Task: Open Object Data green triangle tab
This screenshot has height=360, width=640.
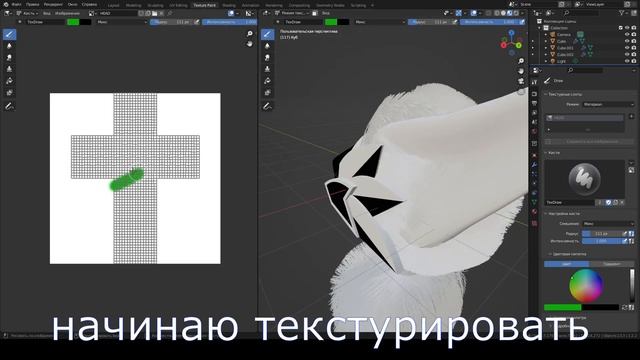Action: point(534,202)
